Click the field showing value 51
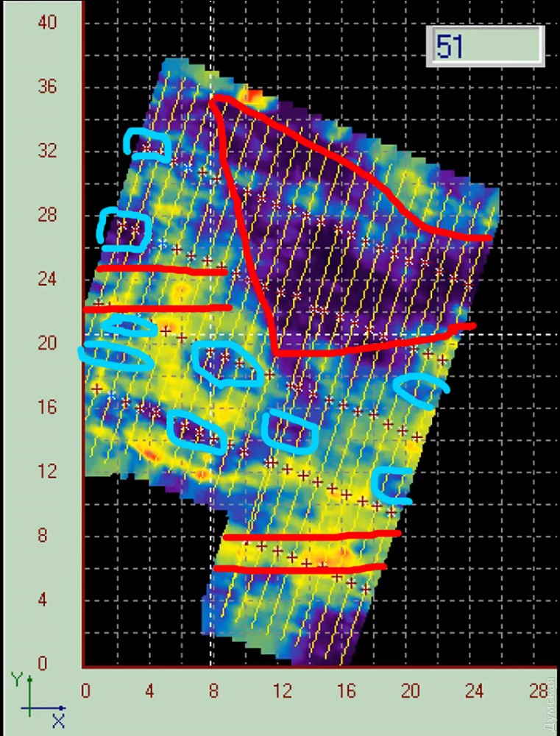The image size is (560, 736). click(x=485, y=46)
